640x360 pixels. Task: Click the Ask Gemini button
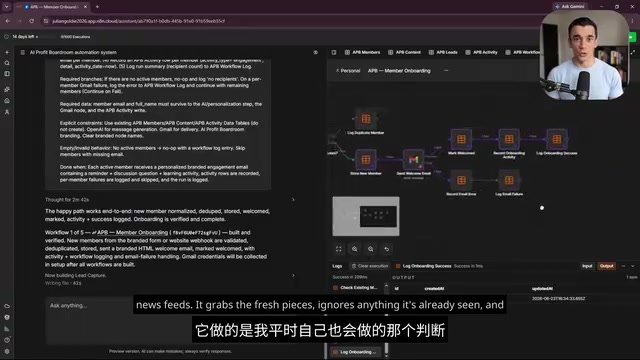570,7
